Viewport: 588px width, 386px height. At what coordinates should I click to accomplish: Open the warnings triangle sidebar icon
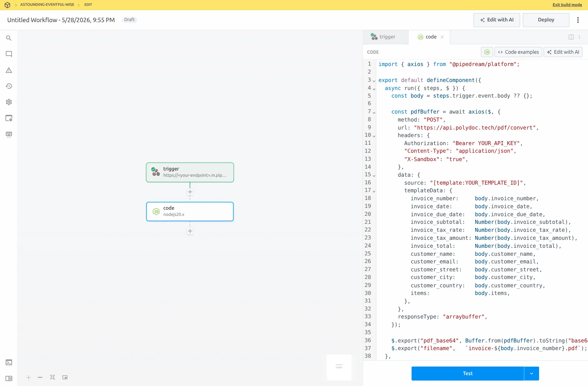9,70
